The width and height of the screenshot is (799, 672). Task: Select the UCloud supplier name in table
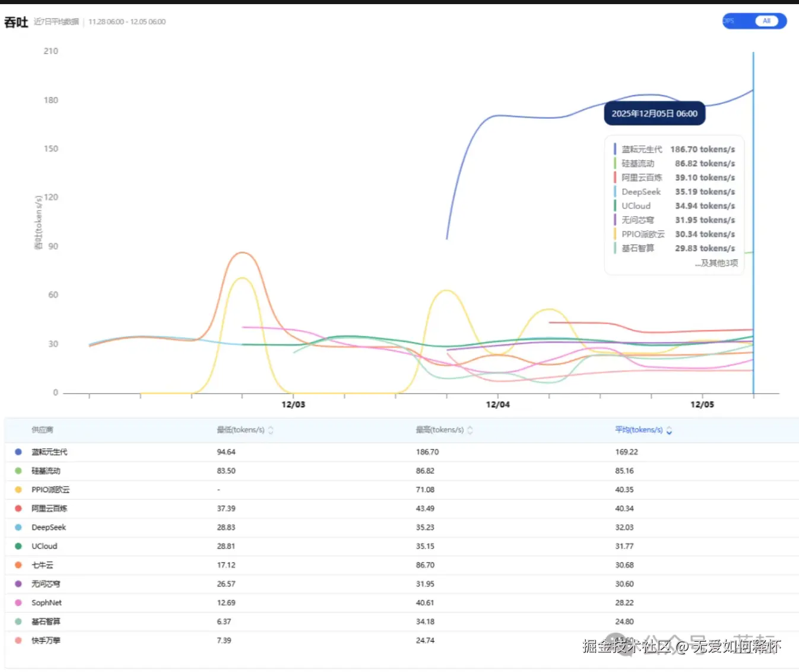(45, 546)
